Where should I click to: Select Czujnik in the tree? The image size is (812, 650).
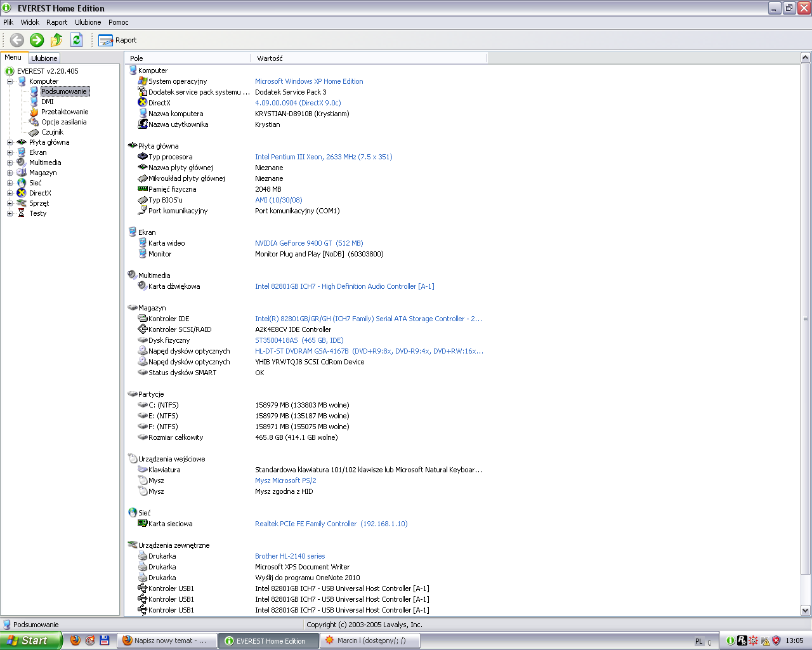pos(53,132)
